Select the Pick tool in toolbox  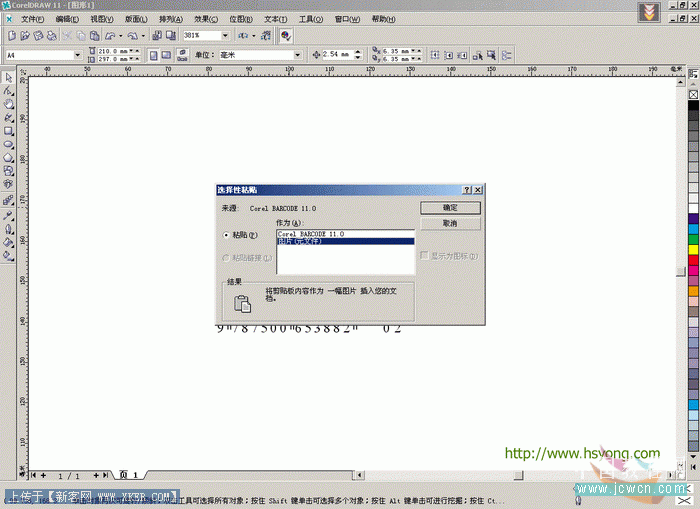coord(8,76)
